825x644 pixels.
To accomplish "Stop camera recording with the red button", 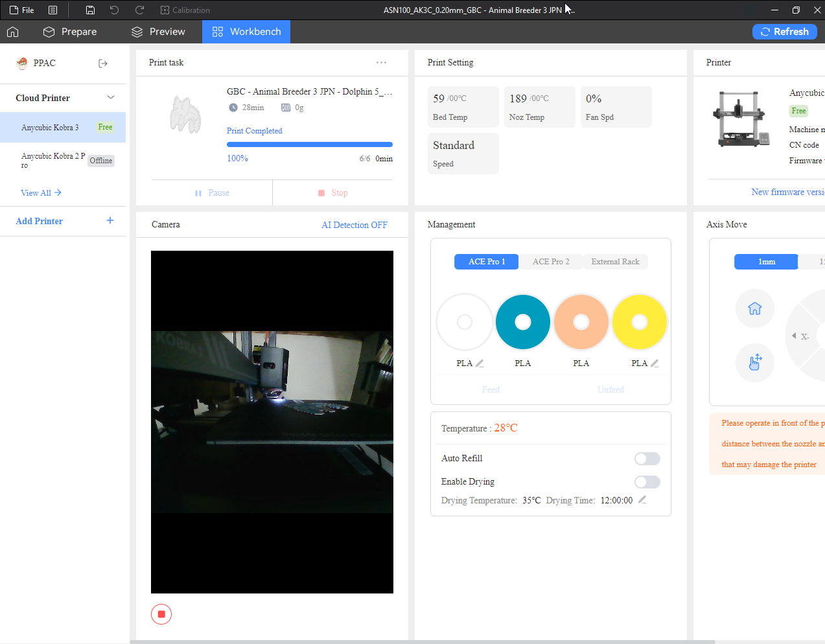I will 161,614.
